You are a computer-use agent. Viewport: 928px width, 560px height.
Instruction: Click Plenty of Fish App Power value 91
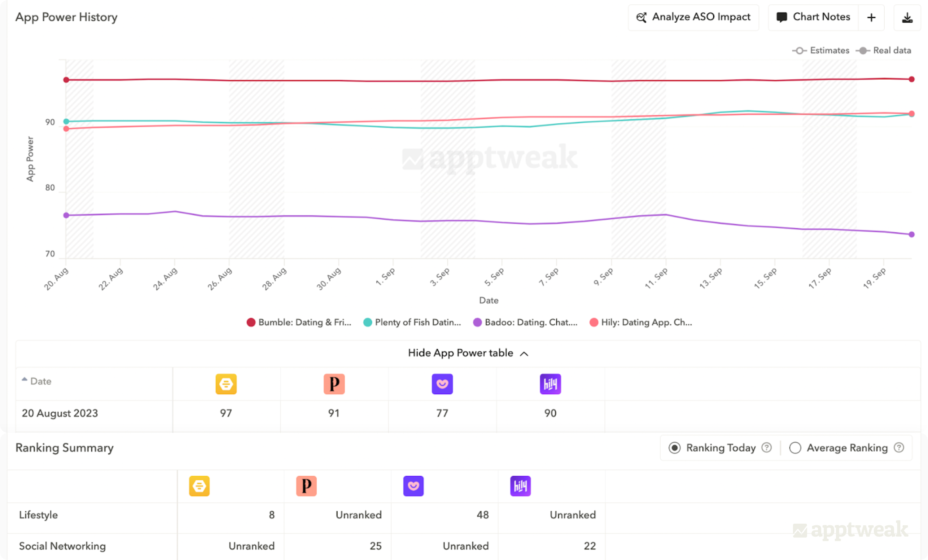tap(334, 413)
